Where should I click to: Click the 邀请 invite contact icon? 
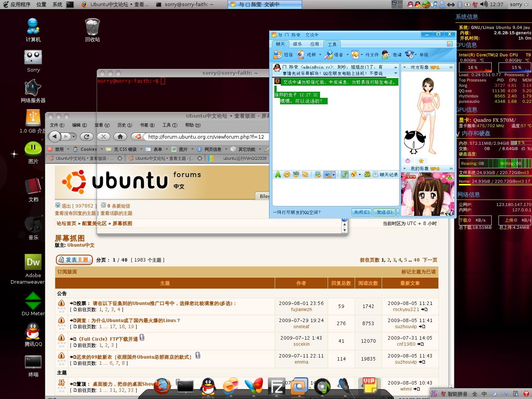click(386, 55)
